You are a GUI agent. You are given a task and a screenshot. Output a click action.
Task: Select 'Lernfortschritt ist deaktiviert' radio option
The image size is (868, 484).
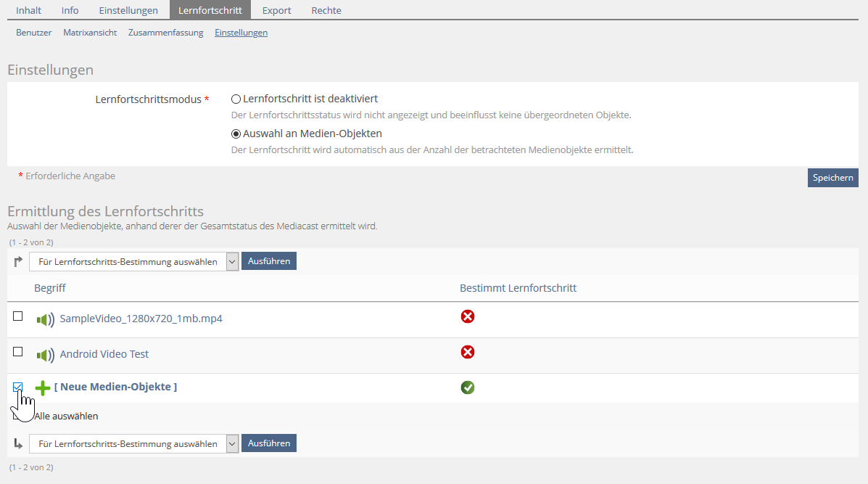point(236,99)
